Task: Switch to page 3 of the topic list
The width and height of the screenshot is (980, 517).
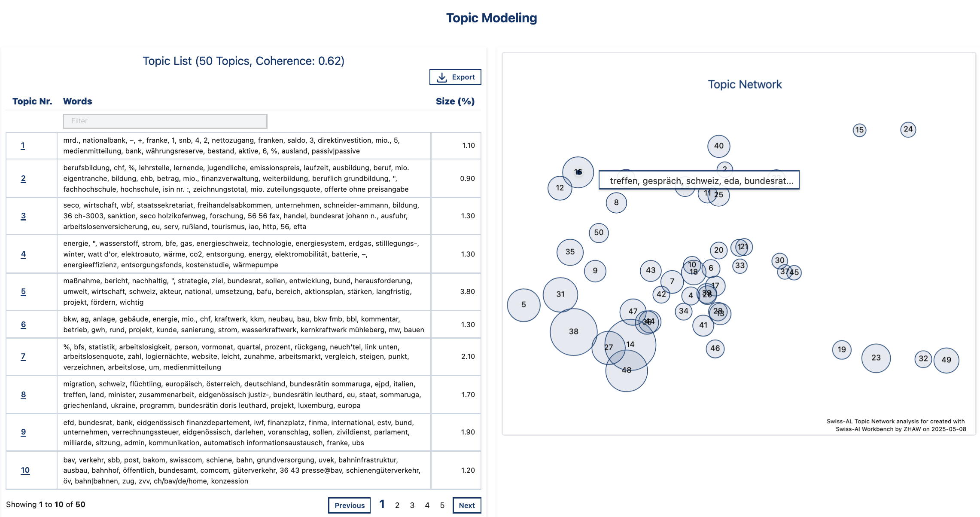Action: 412,505
